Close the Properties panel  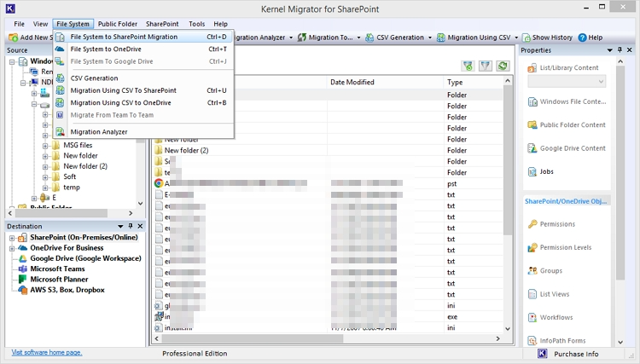pos(629,50)
